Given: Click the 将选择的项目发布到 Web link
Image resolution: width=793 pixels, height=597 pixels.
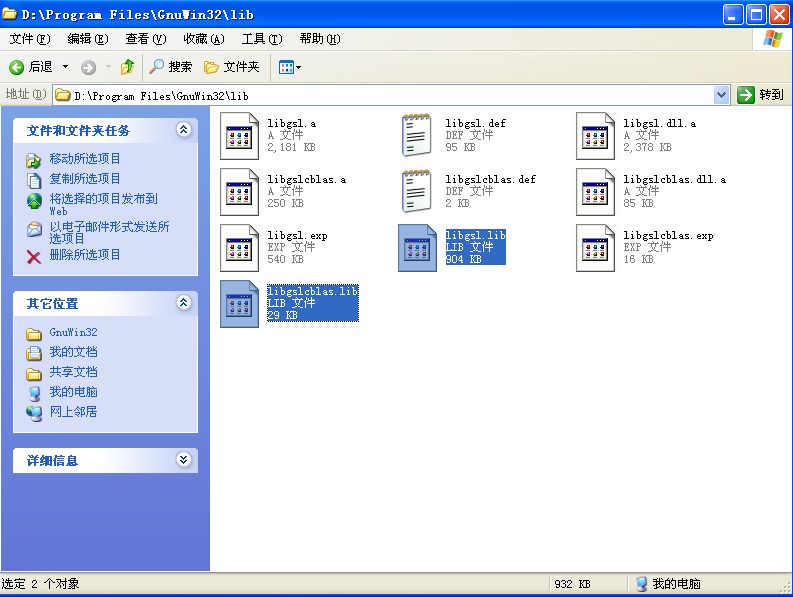Looking at the screenshot, I should 103,204.
